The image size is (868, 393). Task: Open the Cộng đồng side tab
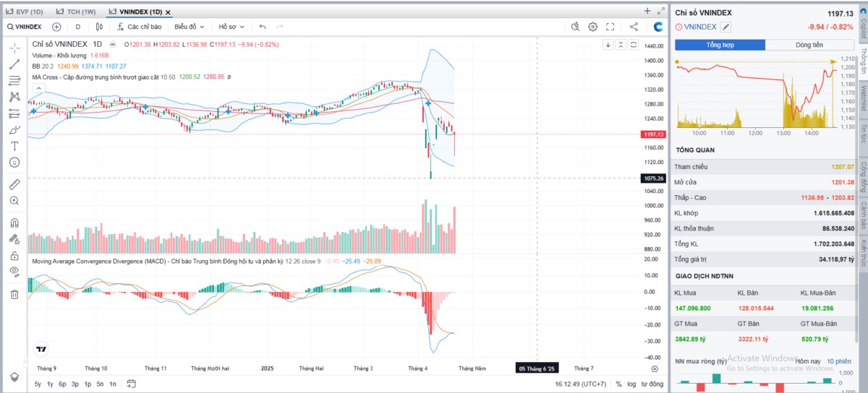point(864,176)
